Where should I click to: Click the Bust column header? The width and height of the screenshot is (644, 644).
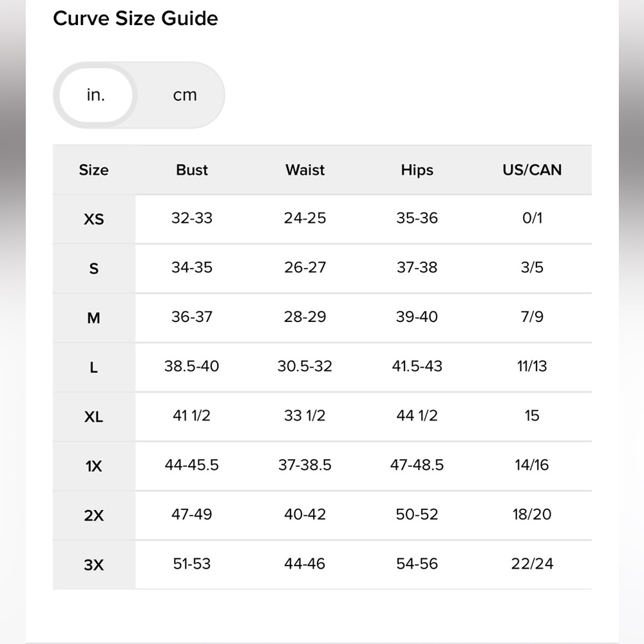coord(192,170)
